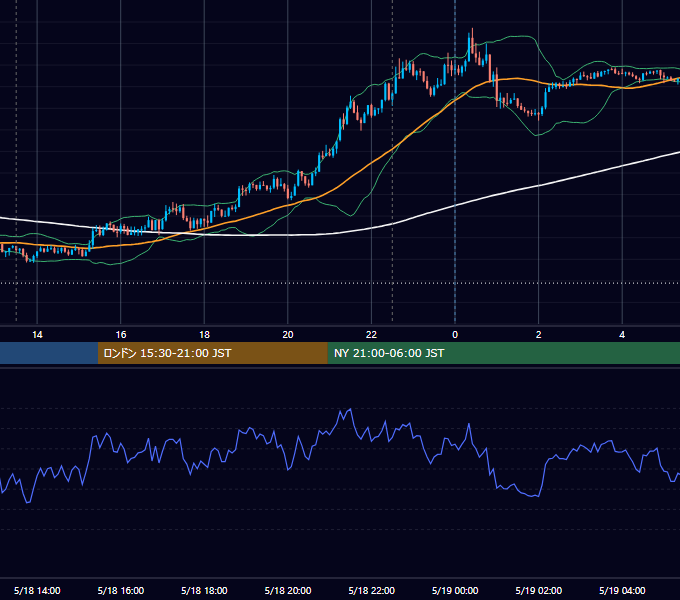Select the NY 21:00-06:00 JST session bar

(x=503, y=353)
